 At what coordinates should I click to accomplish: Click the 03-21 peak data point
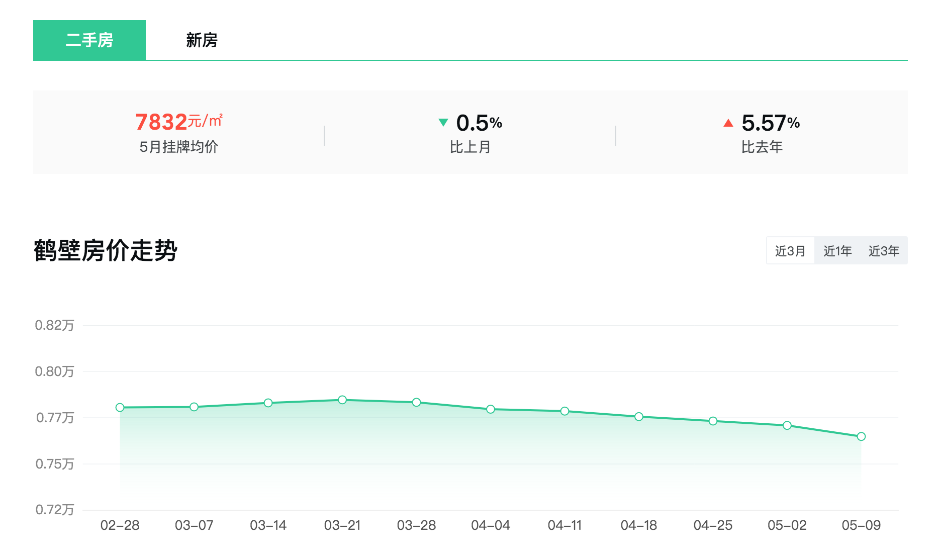click(342, 400)
